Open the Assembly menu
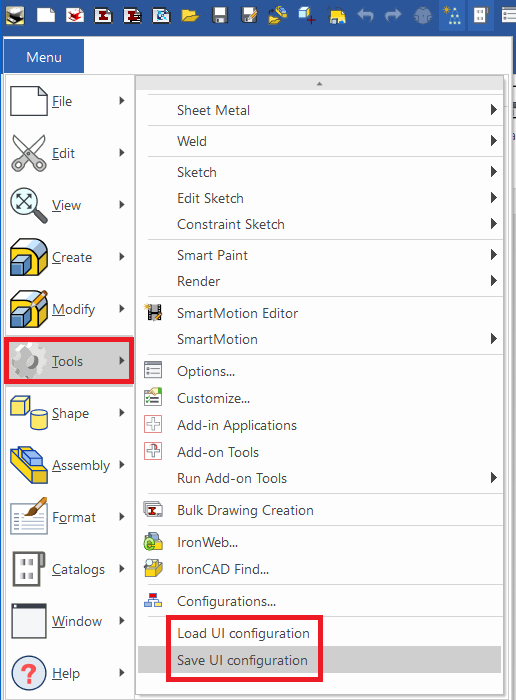This screenshot has width=516, height=700. (69, 465)
